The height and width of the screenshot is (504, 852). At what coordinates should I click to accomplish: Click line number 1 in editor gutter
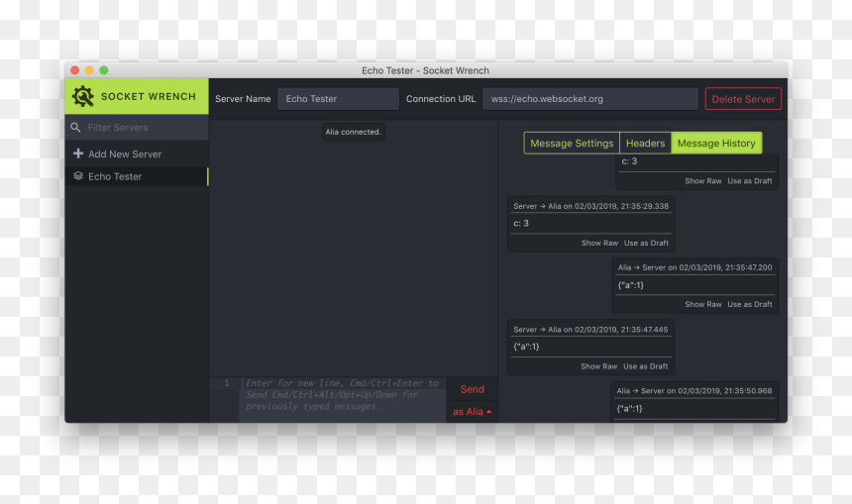(227, 383)
